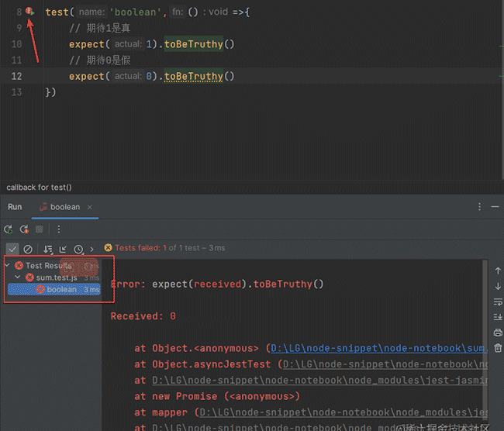504x431 pixels.
Task: Stop the running test process
Action: tap(40, 229)
